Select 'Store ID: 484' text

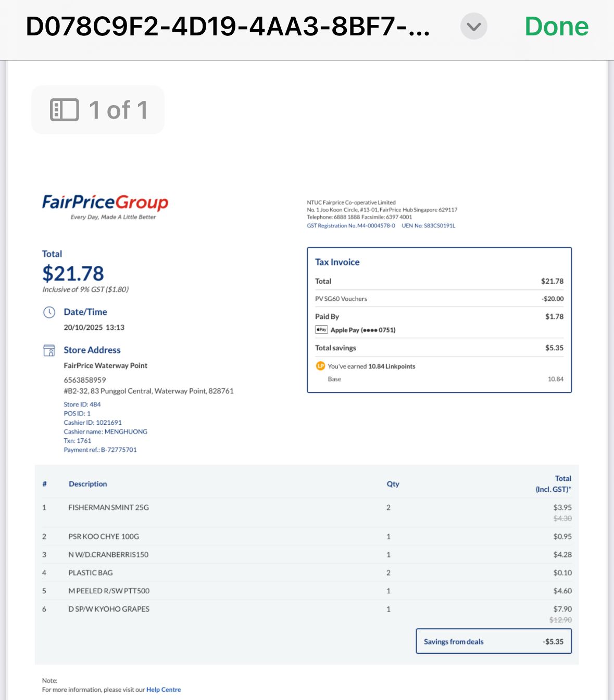tap(82, 404)
